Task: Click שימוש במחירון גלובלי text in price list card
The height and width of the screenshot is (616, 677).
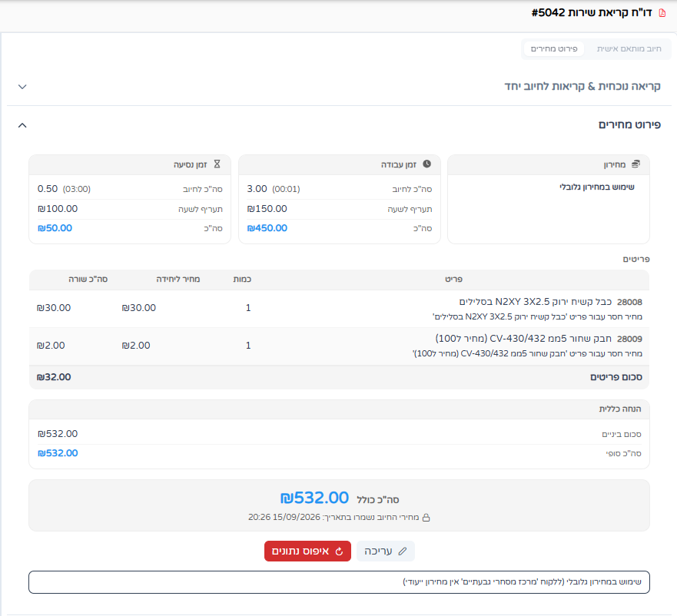Action: click(596, 187)
